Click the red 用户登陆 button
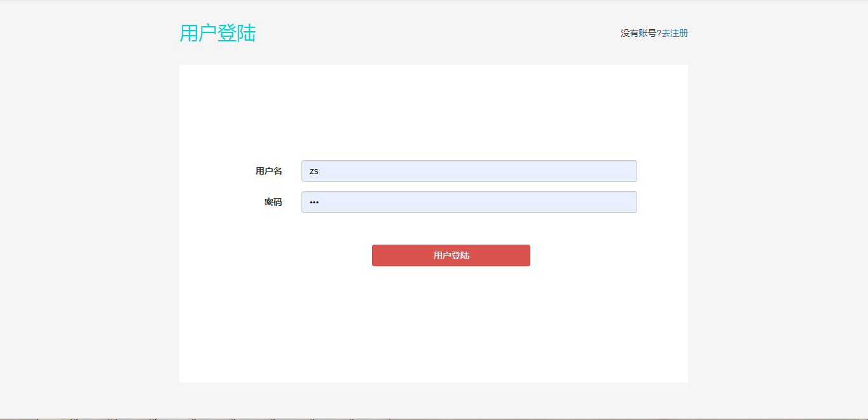The image size is (868, 420). click(451, 255)
